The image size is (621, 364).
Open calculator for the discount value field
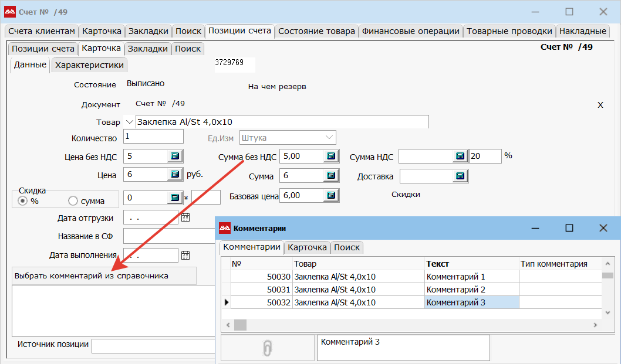(x=175, y=198)
